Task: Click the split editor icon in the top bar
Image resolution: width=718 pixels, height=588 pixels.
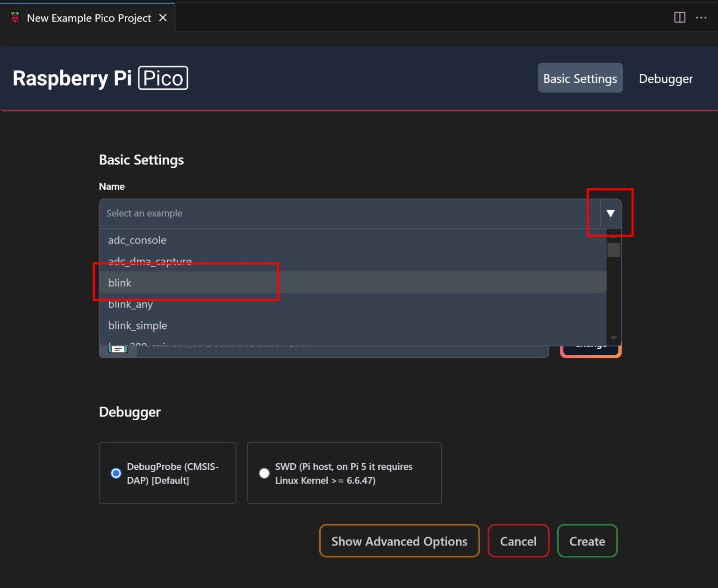Action: (x=679, y=17)
